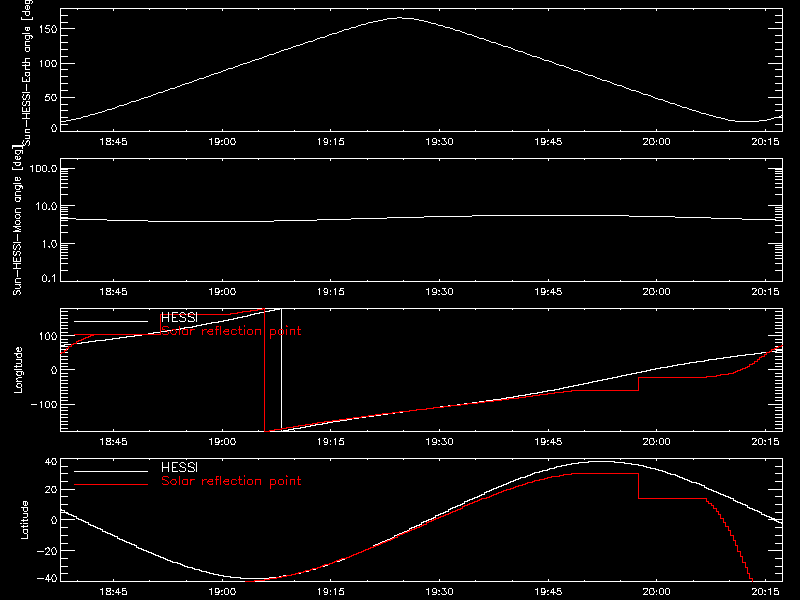Image resolution: width=800 pixels, height=600 pixels.
Task: Click the Sun-HESSI-Moon angle axis title
Action: coord(18,220)
